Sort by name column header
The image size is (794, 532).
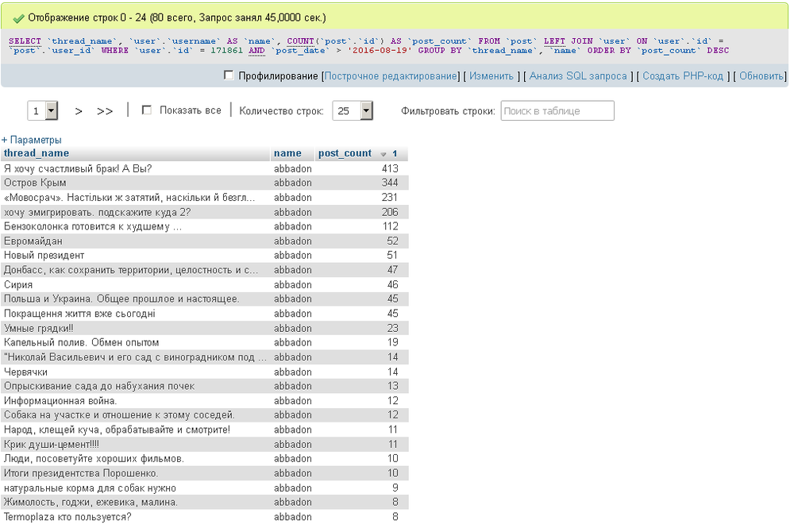pos(287,153)
